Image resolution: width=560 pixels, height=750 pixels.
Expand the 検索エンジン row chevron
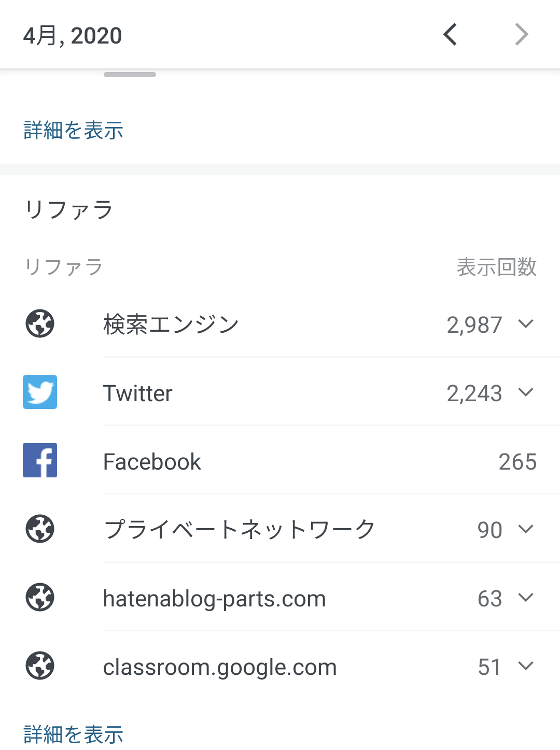(x=525, y=324)
